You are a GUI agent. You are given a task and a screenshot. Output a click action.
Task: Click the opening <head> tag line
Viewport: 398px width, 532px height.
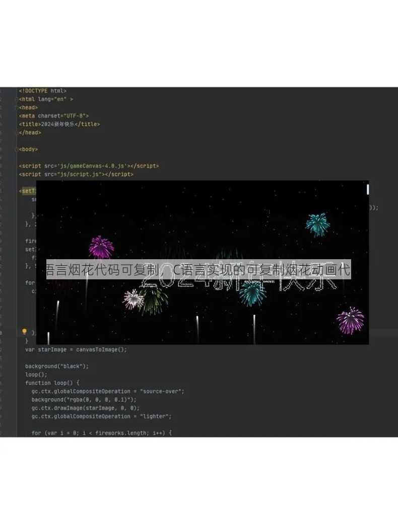(x=28, y=108)
